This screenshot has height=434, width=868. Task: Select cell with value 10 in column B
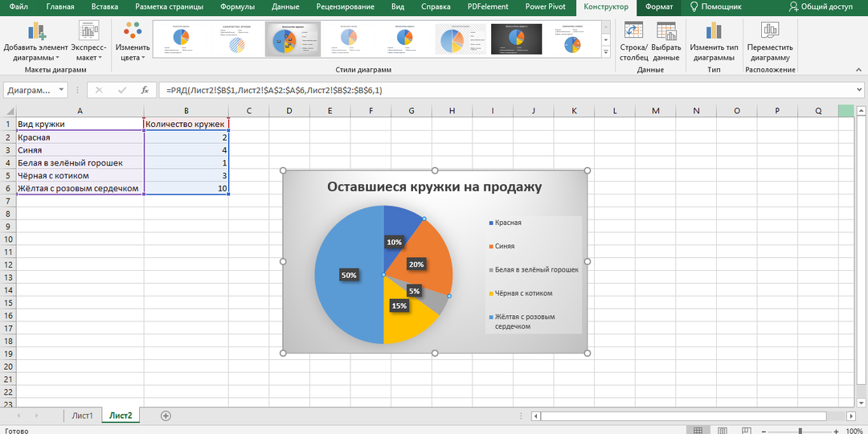(186, 188)
